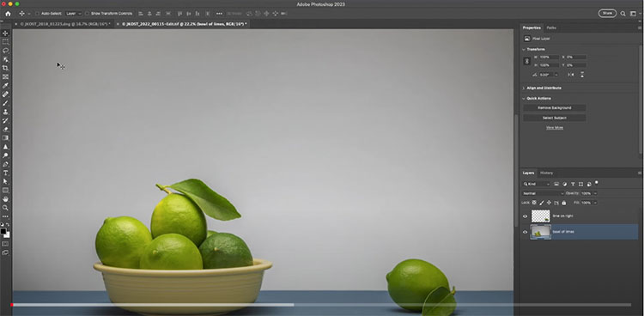Click the Select Subject button
This screenshot has height=316, width=644.
(x=554, y=118)
